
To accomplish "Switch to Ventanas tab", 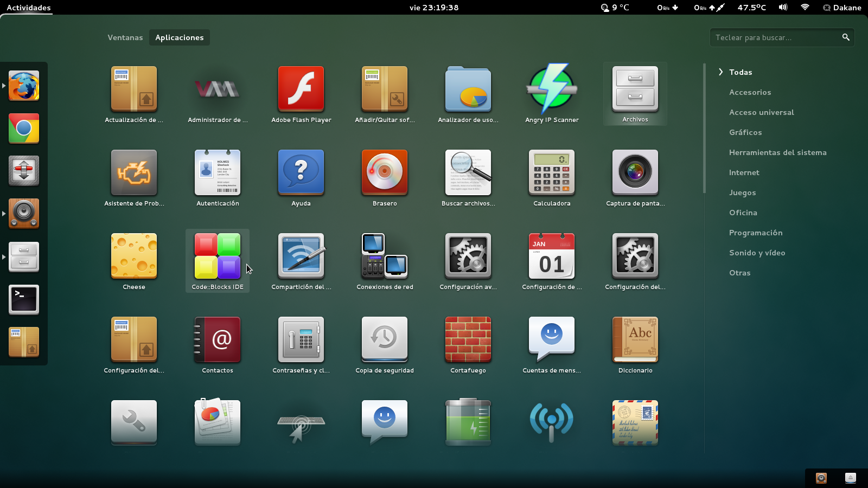I will [125, 37].
